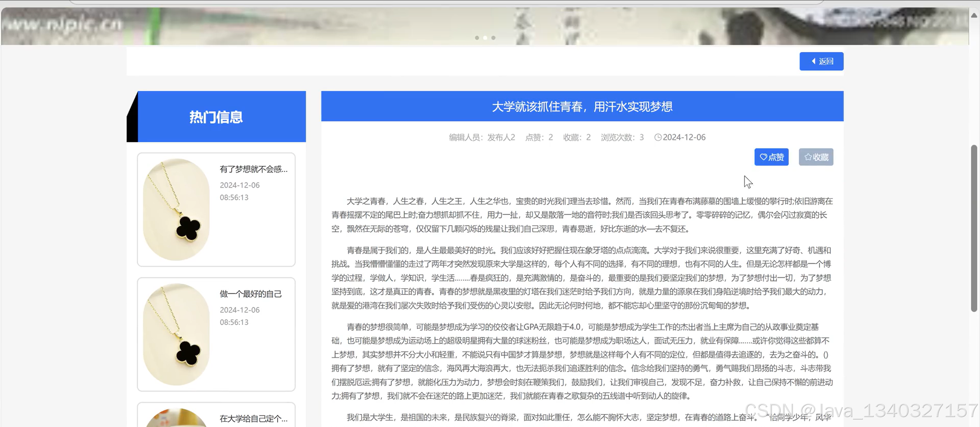This screenshot has height=427, width=980.
Task: Click 编辑人员: 发布人2 text
Action: click(x=482, y=137)
